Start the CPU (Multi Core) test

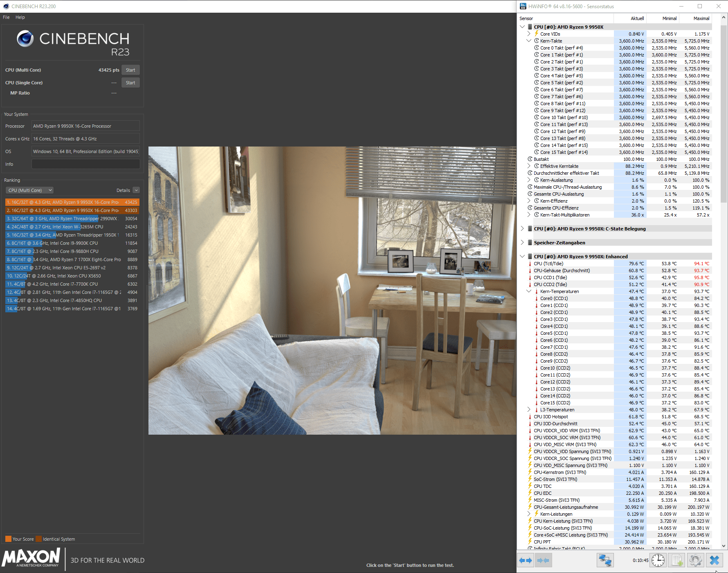[x=130, y=70]
